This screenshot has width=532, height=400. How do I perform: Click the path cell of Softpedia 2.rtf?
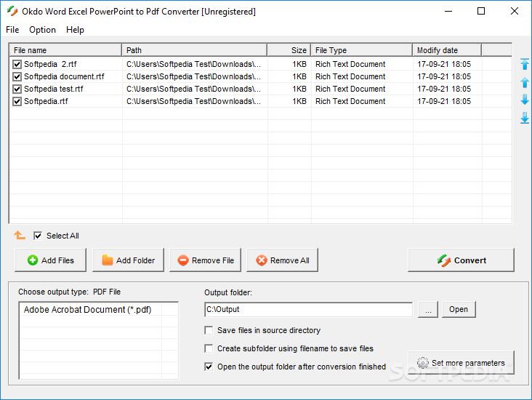[194, 64]
